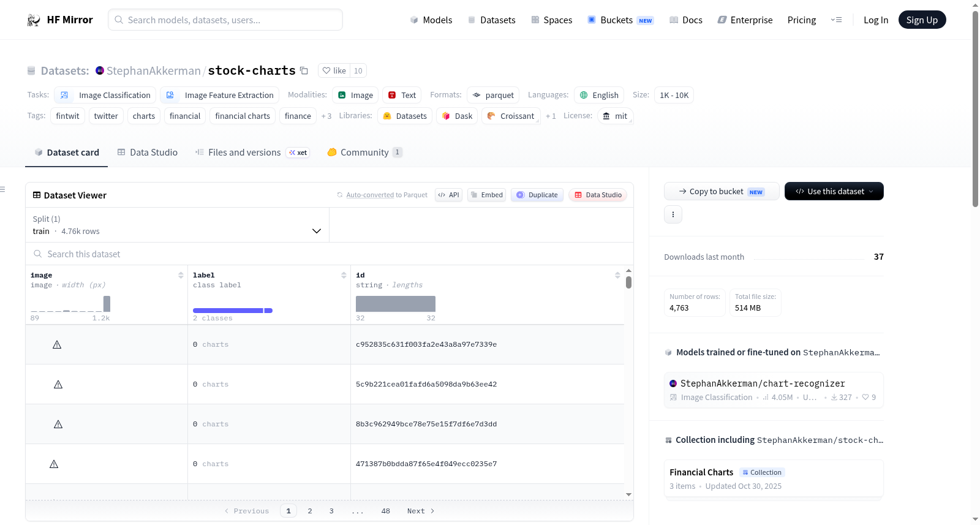Click the Search this dataset field
The image size is (980, 525).
tap(330, 254)
